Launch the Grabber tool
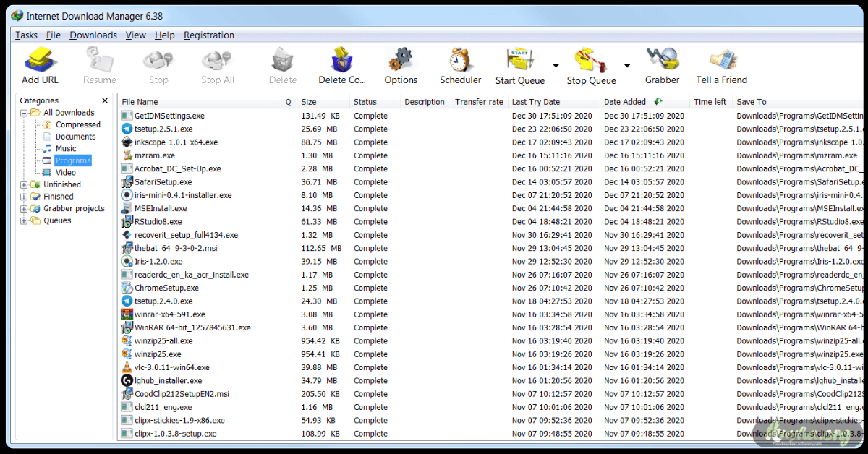This screenshot has width=868, height=454. 662,60
